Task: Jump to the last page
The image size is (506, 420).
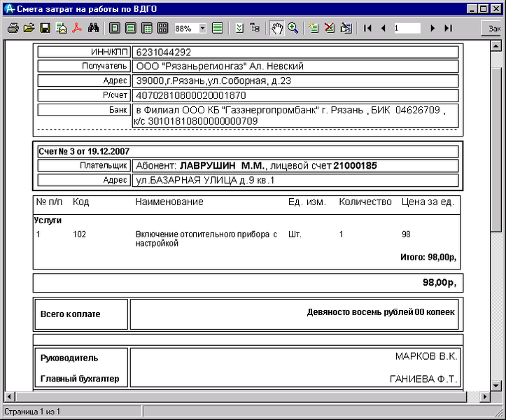Action: click(x=448, y=28)
